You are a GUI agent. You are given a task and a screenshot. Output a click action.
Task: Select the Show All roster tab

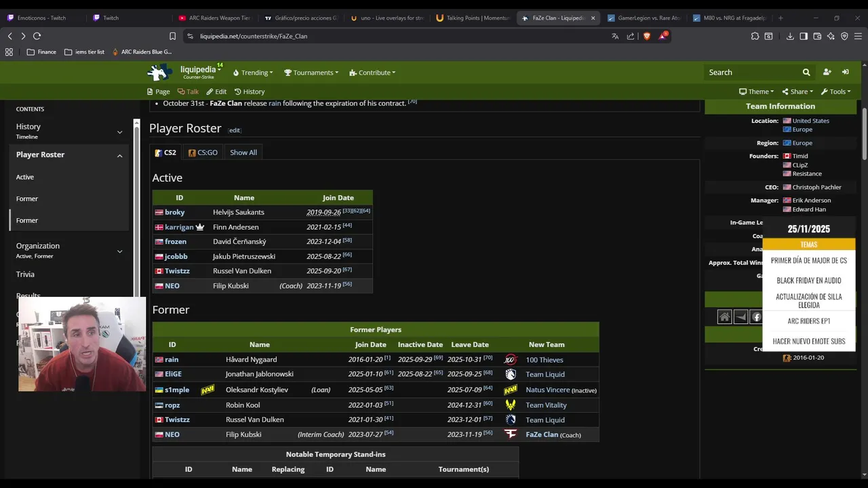[243, 152]
